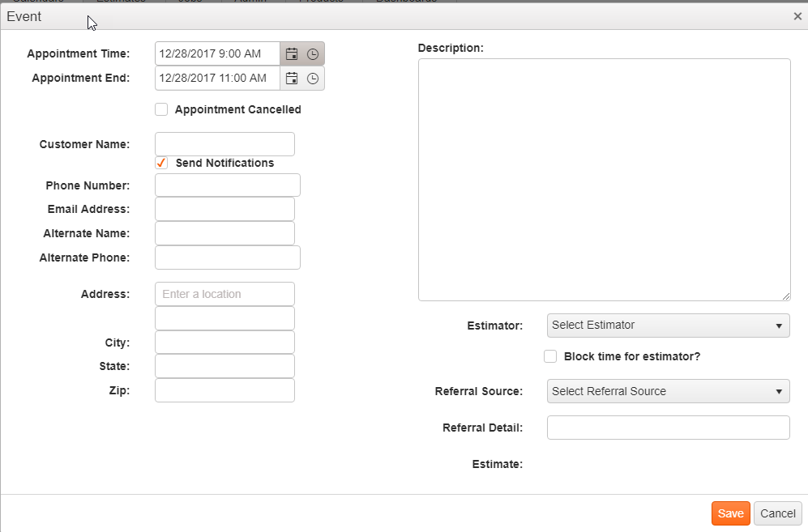Click the Description text area
The image size is (808, 532).
(x=604, y=180)
